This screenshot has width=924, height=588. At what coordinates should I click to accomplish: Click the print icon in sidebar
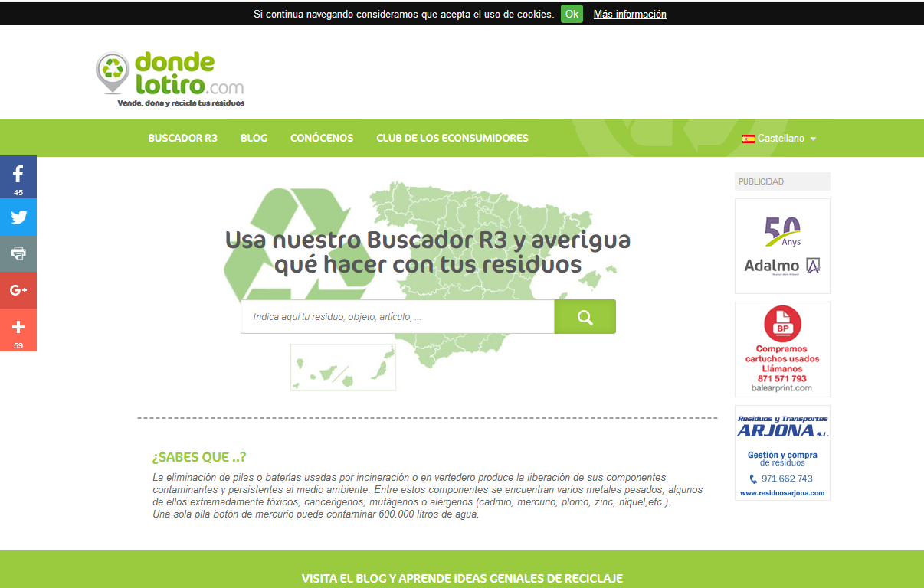tap(18, 253)
